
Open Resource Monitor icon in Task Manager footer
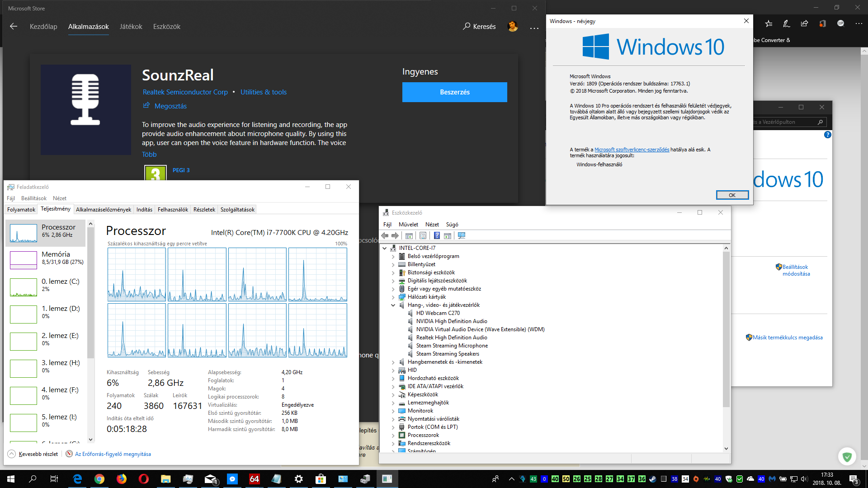(x=69, y=454)
